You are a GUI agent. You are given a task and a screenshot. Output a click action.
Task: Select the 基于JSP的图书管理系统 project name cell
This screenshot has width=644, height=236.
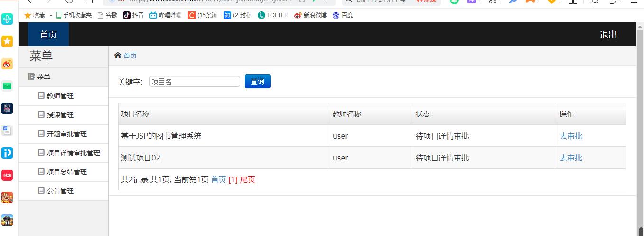[224, 136]
